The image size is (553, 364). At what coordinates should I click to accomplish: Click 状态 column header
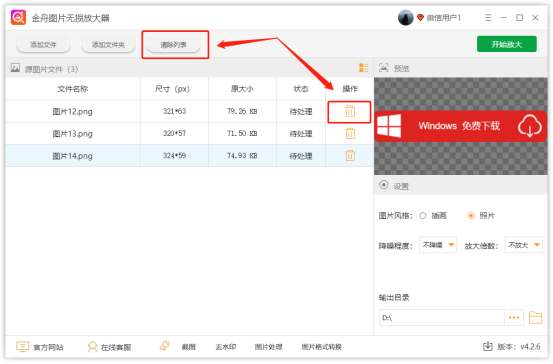[x=301, y=89]
